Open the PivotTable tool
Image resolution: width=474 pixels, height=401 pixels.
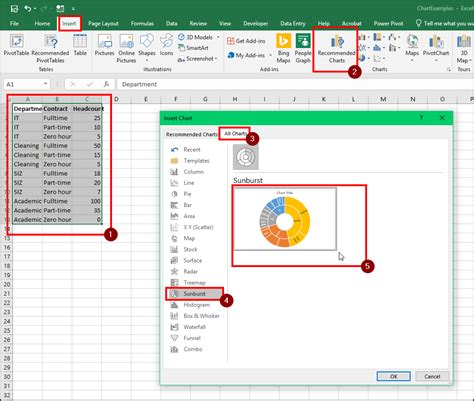coord(16,45)
